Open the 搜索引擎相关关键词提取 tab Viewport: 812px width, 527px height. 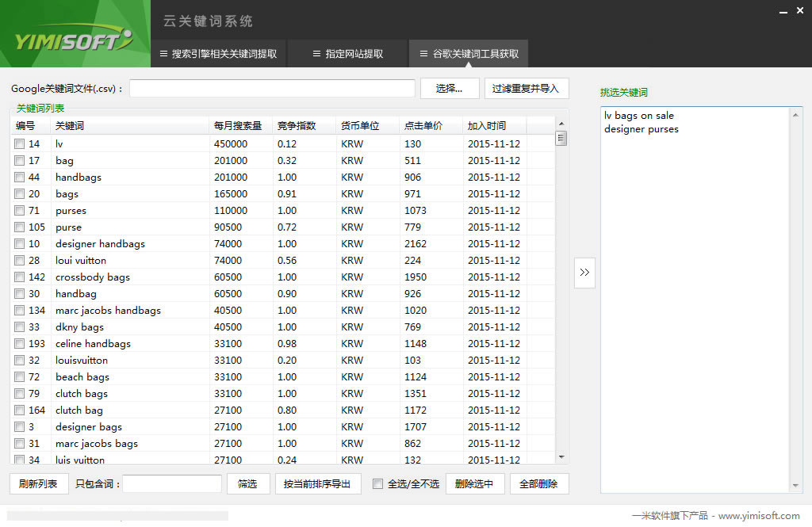coord(218,54)
